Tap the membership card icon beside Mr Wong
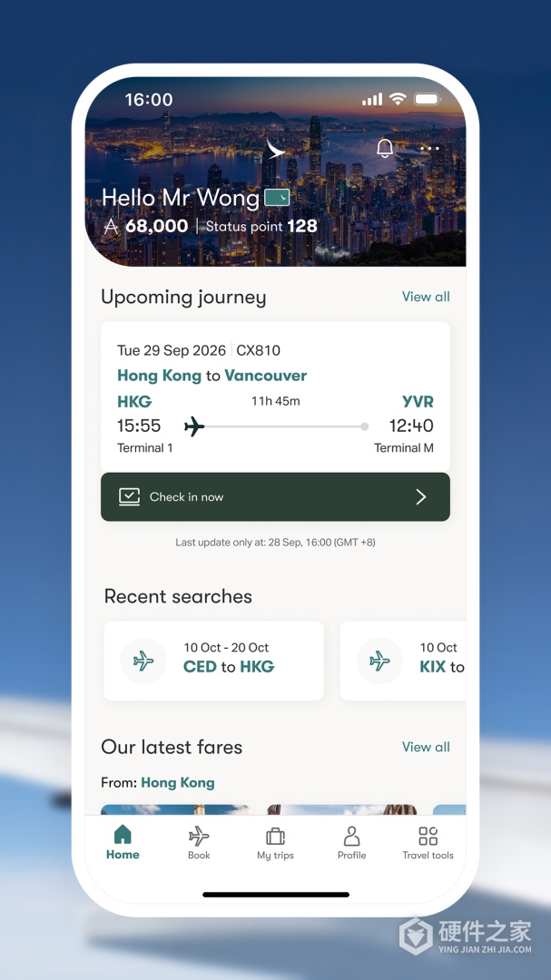Screen dimensions: 551x980 pyautogui.click(x=277, y=198)
